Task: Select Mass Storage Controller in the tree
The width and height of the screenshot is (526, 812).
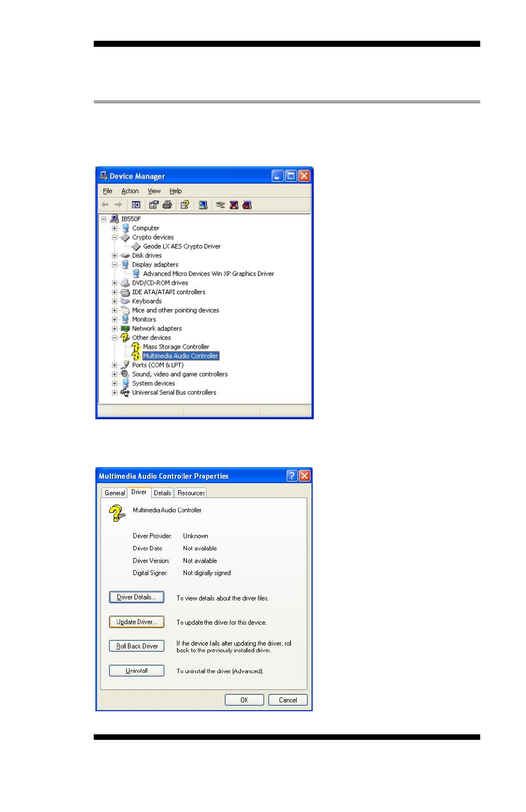Action: pyautogui.click(x=176, y=347)
